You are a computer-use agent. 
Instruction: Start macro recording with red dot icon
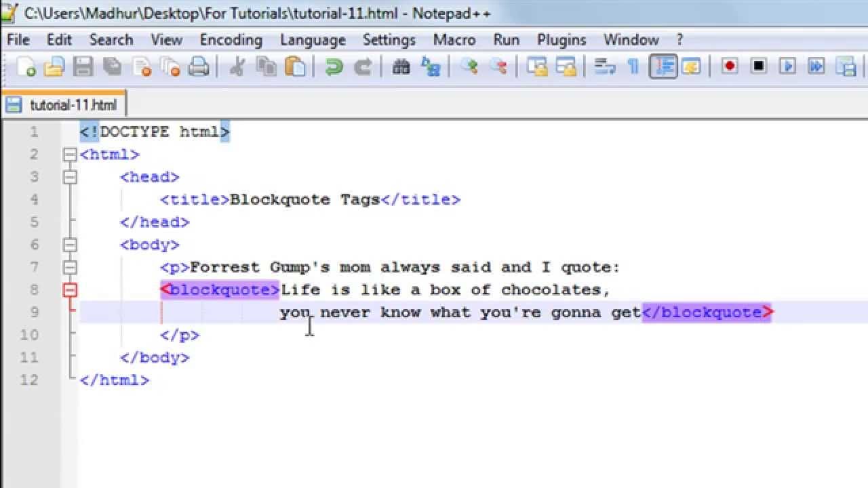pyautogui.click(x=730, y=66)
